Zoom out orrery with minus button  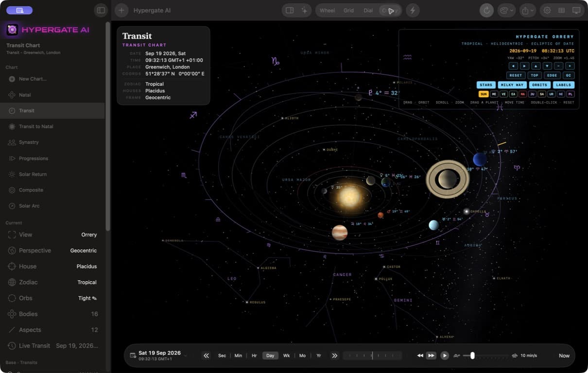pyautogui.click(x=558, y=66)
